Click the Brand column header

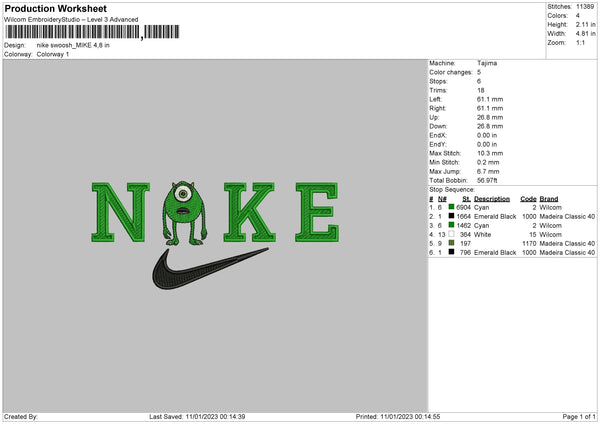pyautogui.click(x=549, y=199)
